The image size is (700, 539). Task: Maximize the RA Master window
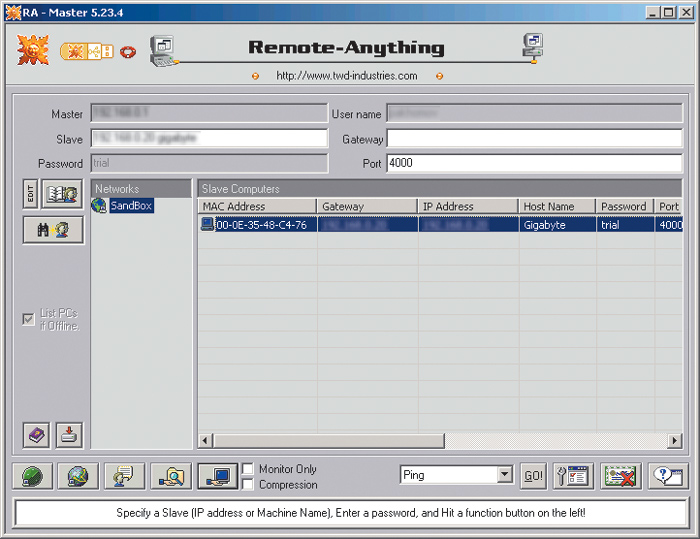coord(668,12)
